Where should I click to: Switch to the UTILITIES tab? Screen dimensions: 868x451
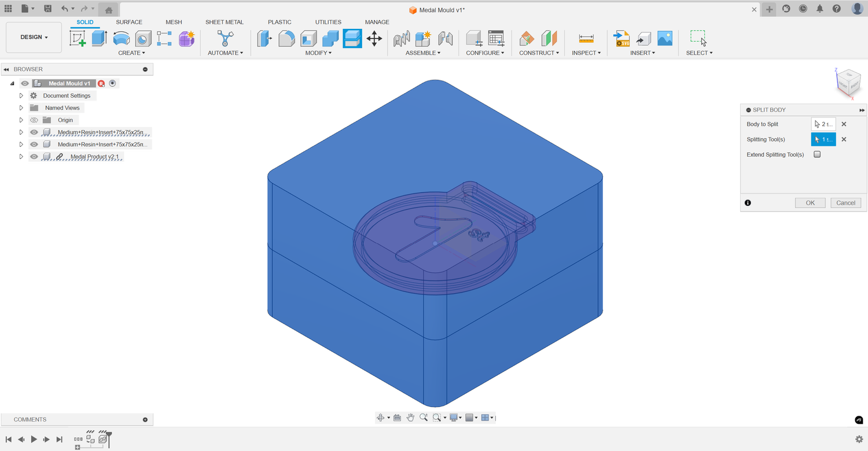pos(328,22)
